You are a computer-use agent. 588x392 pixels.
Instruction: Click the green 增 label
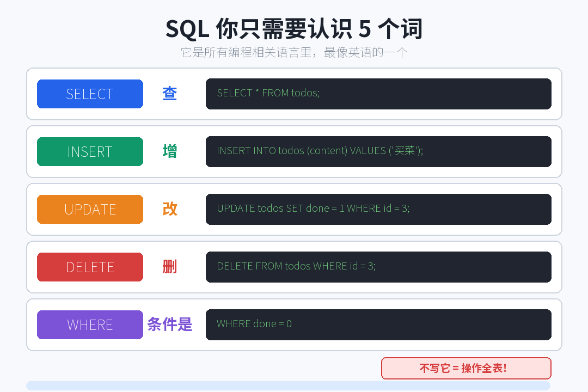point(169,151)
